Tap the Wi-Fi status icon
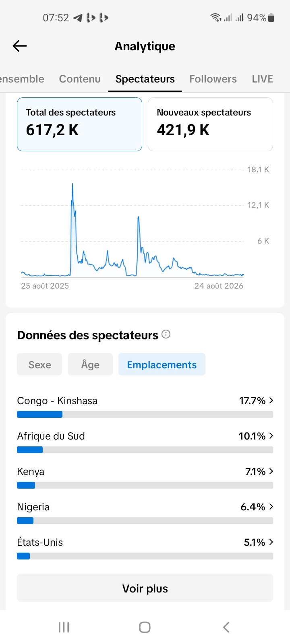The height and width of the screenshot is (644, 290). [215, 17]
